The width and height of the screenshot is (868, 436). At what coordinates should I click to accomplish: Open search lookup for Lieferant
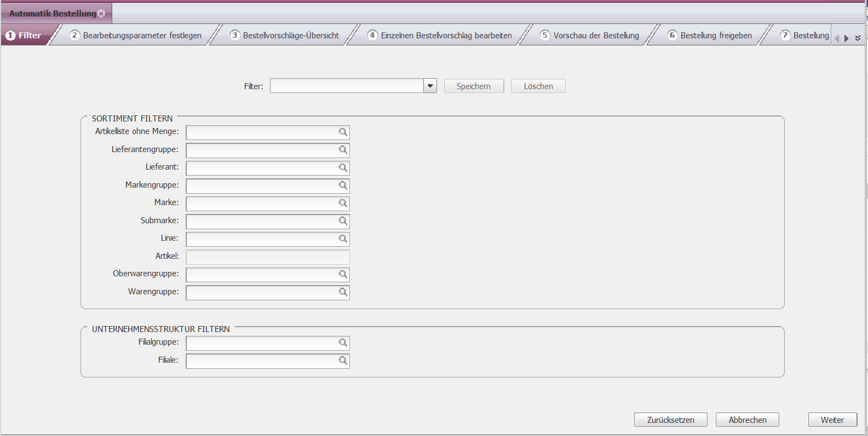(x=343, y=167)
